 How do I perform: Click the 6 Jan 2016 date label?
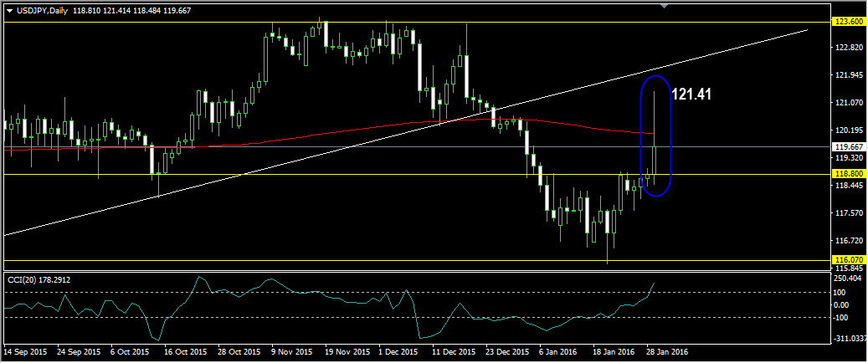(558, 351)
